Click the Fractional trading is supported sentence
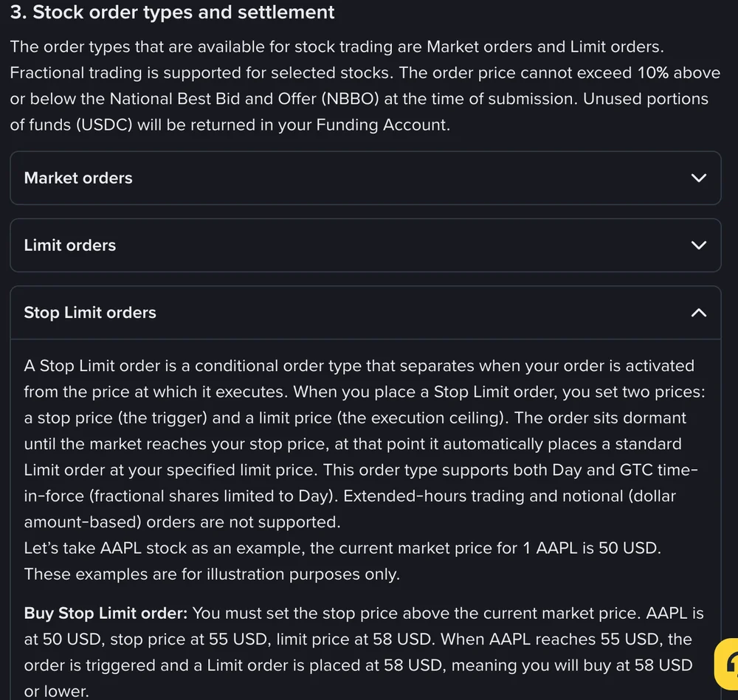The height and width of the screenshot is (700, 738). point(201,73)
